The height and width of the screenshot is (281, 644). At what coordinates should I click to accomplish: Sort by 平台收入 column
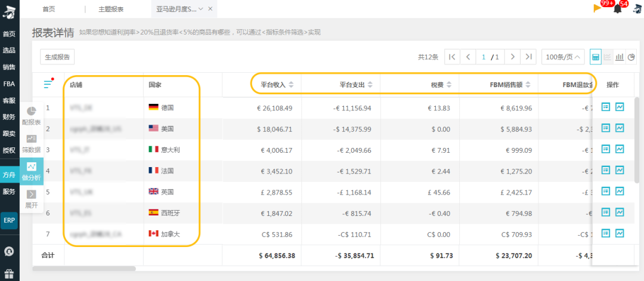(291, 85)
